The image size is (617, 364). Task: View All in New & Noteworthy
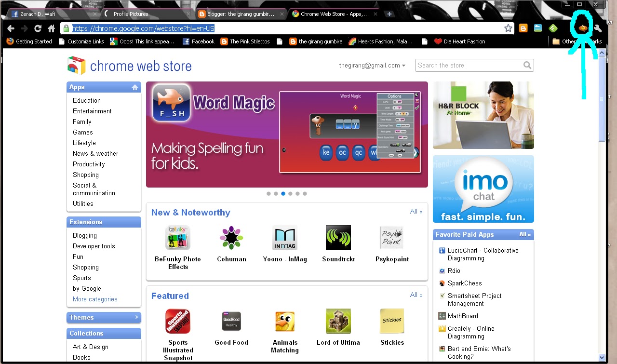click(x=416, y=211)
